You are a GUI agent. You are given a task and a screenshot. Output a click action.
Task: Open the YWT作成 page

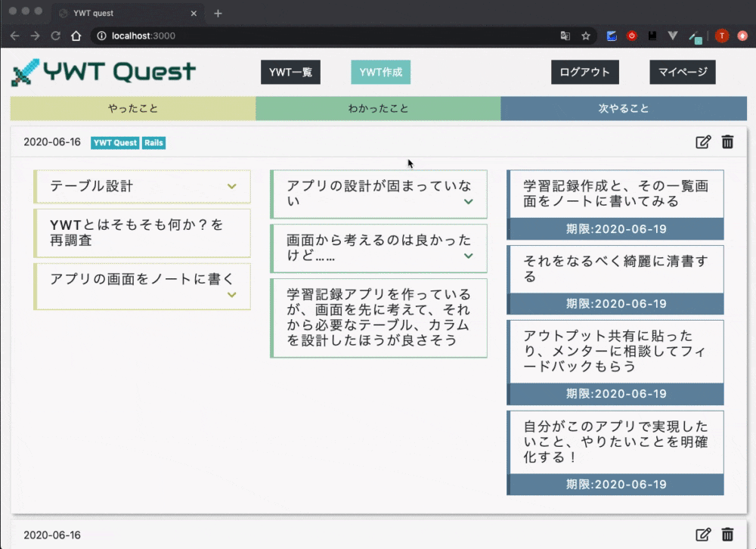(x=380, y=72)
